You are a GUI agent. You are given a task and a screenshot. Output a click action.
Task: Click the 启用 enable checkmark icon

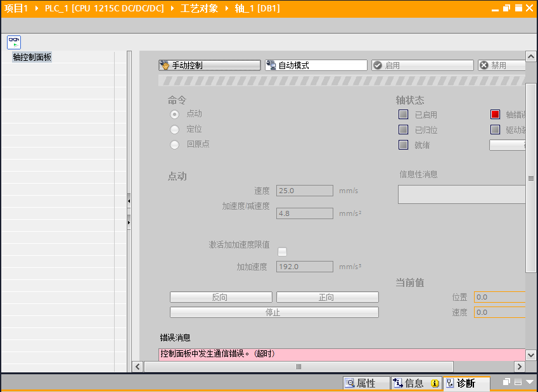(378, 65)
